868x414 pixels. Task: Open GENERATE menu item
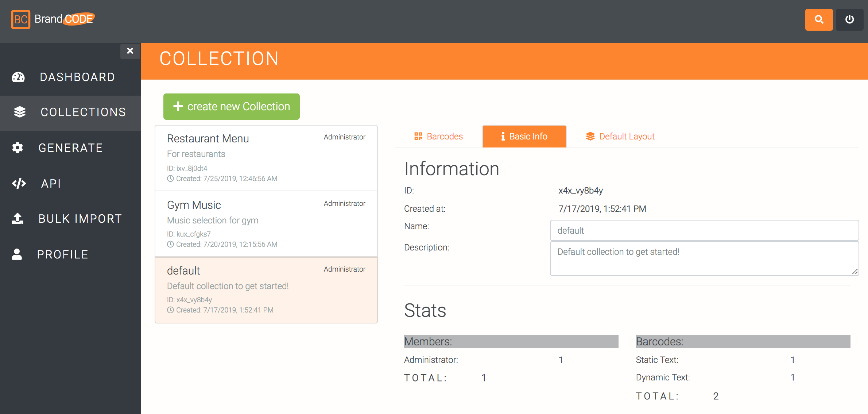[x=70, y=147]
